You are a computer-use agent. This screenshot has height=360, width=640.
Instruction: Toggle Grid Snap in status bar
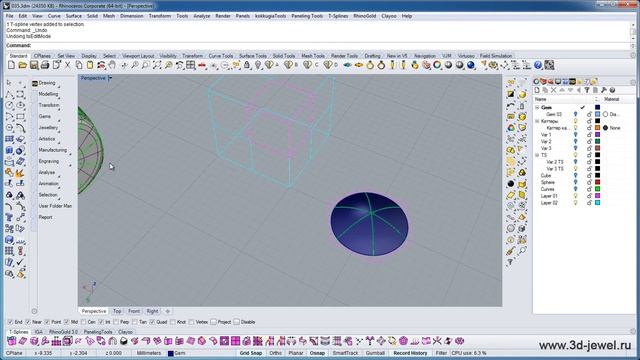(x=251, y=353)
